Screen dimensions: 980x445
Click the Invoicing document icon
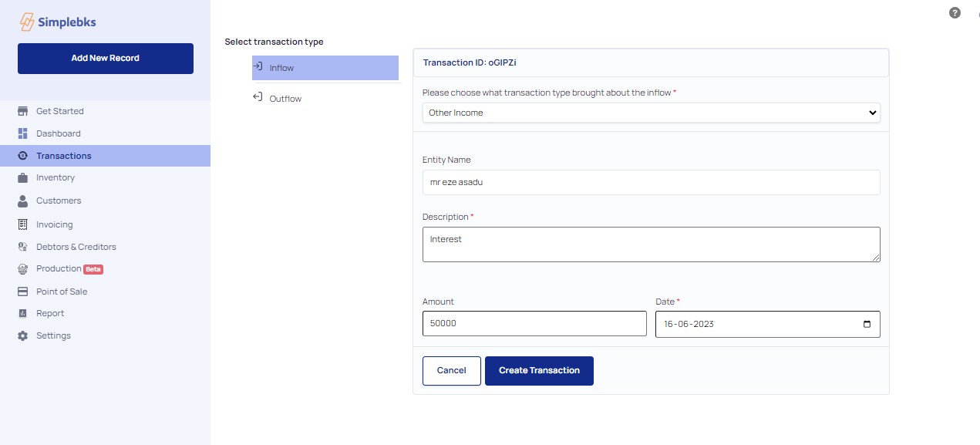22,224
